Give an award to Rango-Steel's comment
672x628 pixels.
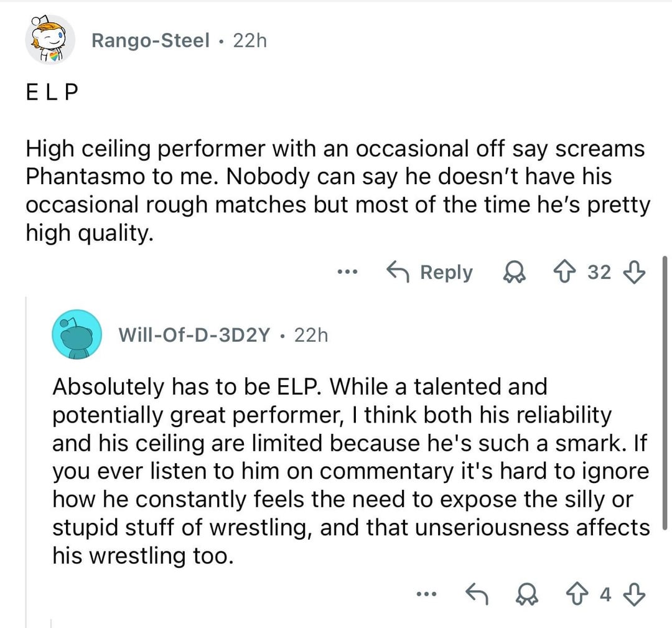[514, 272]
